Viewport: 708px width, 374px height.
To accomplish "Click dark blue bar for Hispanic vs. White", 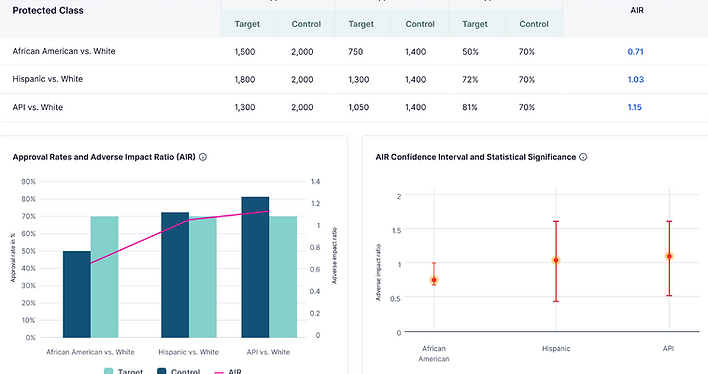I will (x=175, y=275).
